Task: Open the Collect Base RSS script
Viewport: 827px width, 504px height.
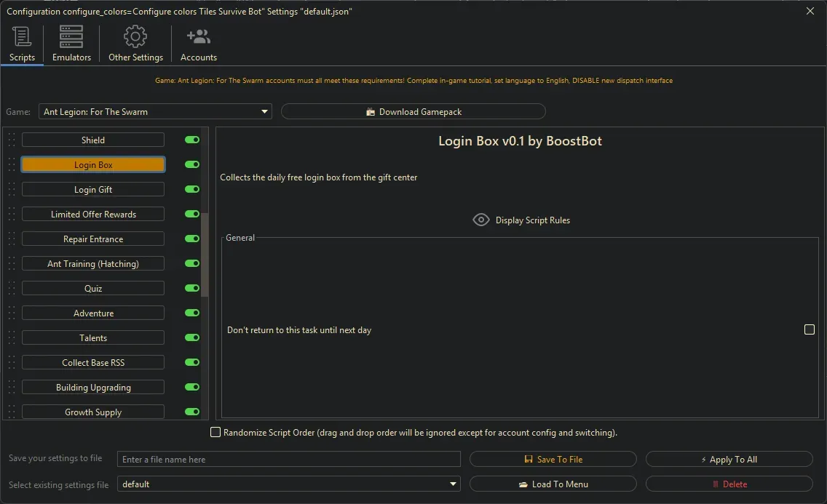Action: [93, 363]
